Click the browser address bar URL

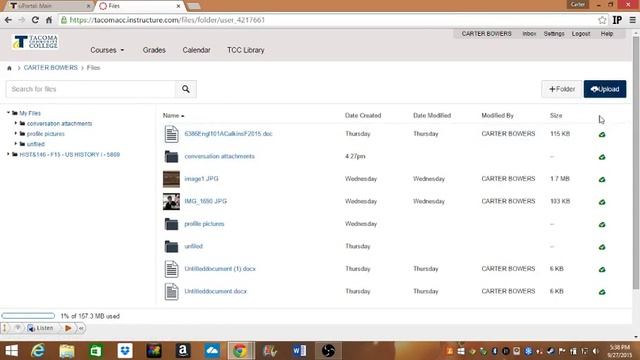tap(167, 20)
